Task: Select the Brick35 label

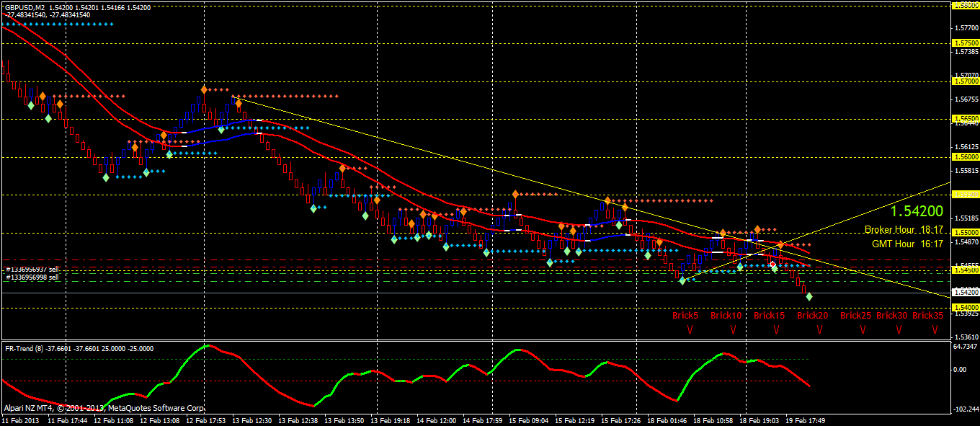Action: click(927, 315)
